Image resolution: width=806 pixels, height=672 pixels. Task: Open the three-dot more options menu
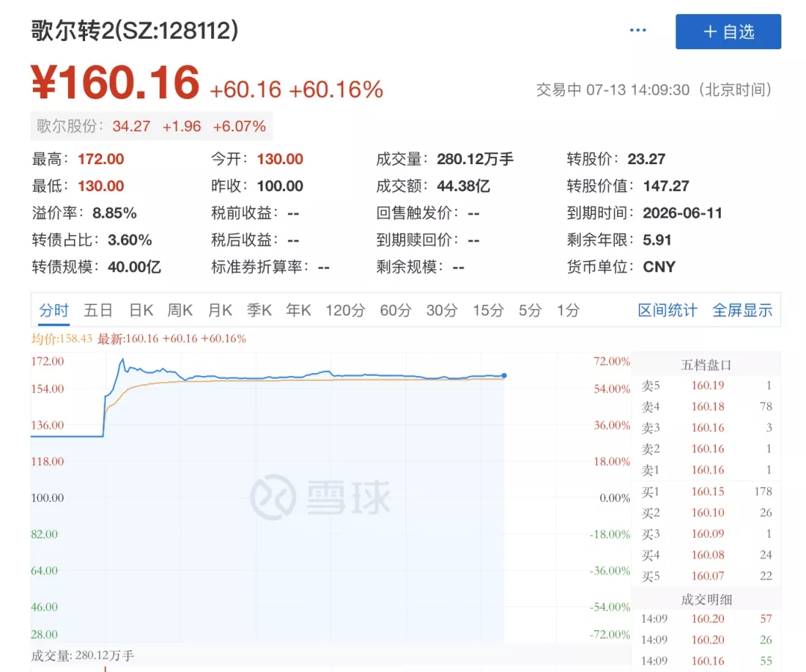click(637, 31)
